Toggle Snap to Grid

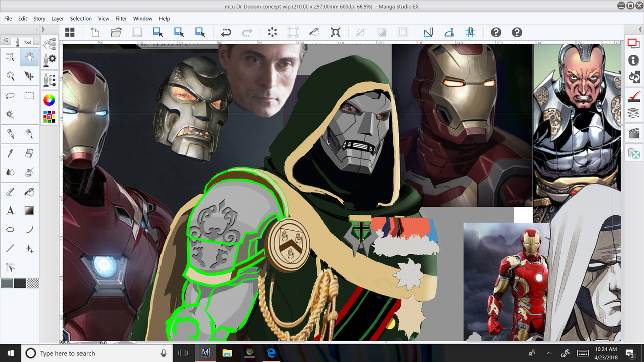coord(470,33)
